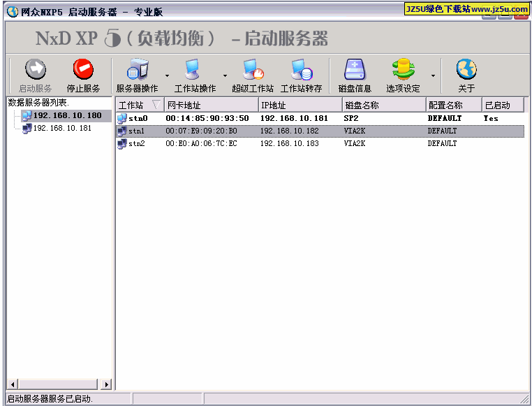Click the red 停止服务 stop service icon
Screen dimensions: 532x406
click(x=83, y=69)
